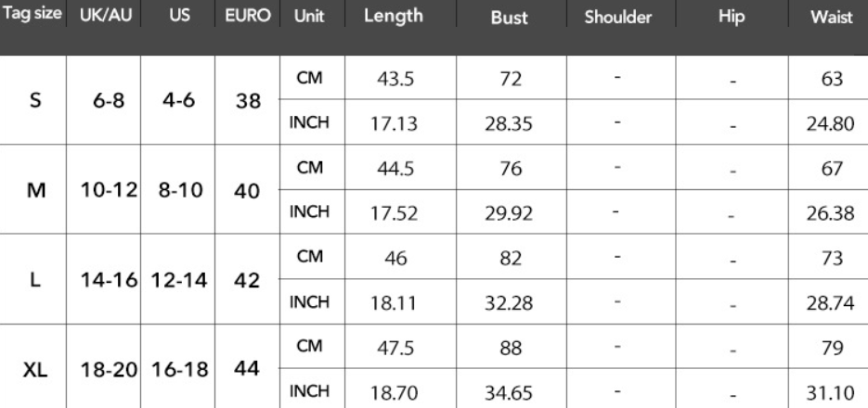Click the Tag size column header
Image resolution: width=868 pixels, height=408 pixels.
pyautogui.click(x=32, y=13)
